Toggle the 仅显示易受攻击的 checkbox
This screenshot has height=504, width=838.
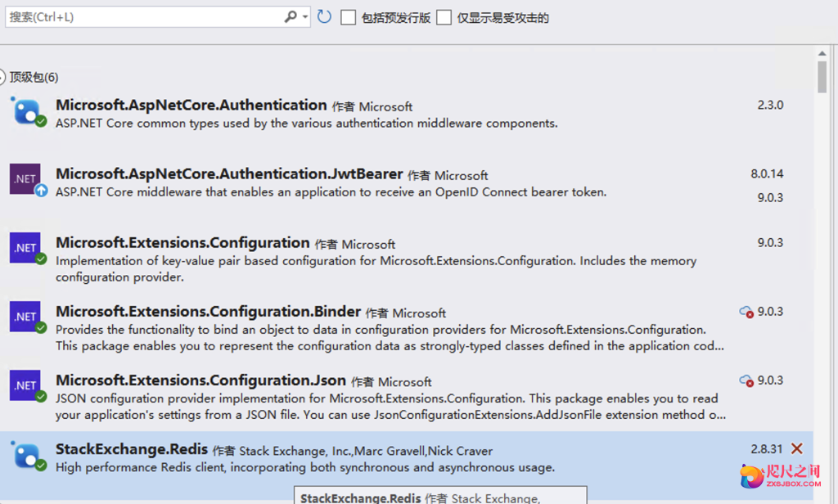pyautogui.click(x=444, y=17)
